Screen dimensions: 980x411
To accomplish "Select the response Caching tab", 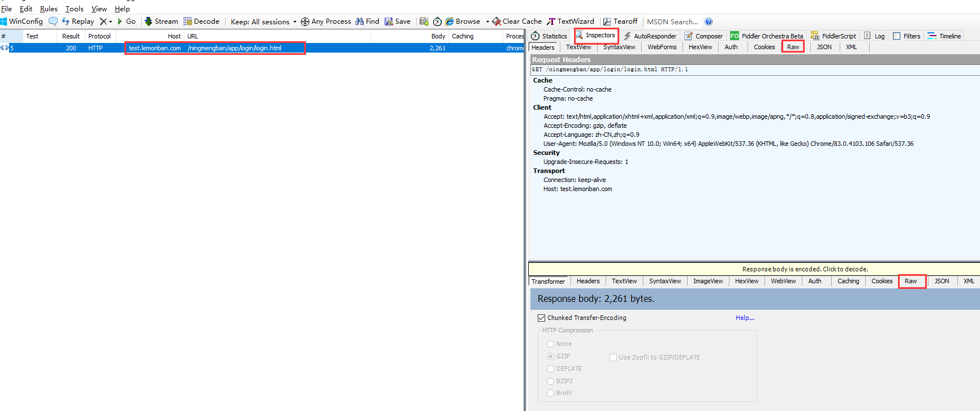I will pyautogui.click(x=848, y=281).
